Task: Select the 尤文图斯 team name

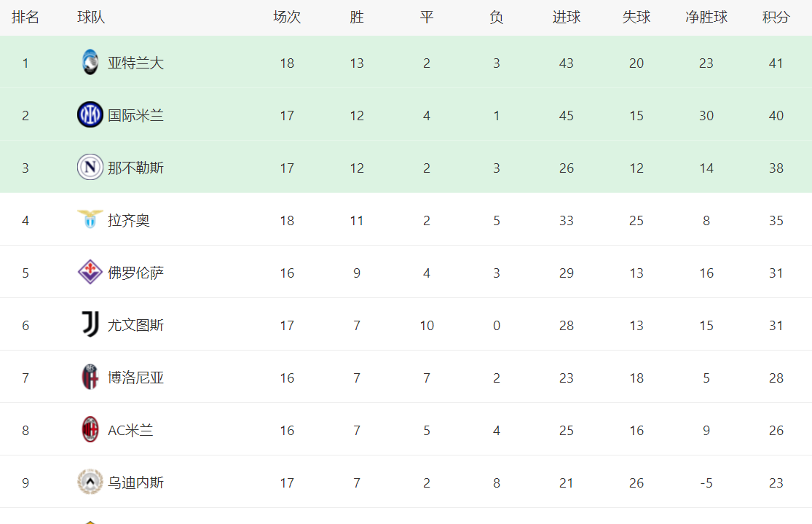Action: (x=136, y=326)
